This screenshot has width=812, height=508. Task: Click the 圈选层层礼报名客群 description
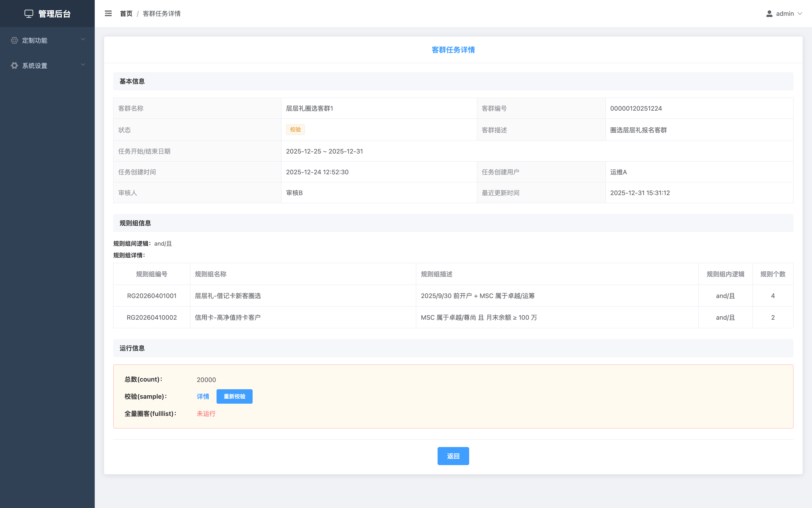[x=638, y=130]
